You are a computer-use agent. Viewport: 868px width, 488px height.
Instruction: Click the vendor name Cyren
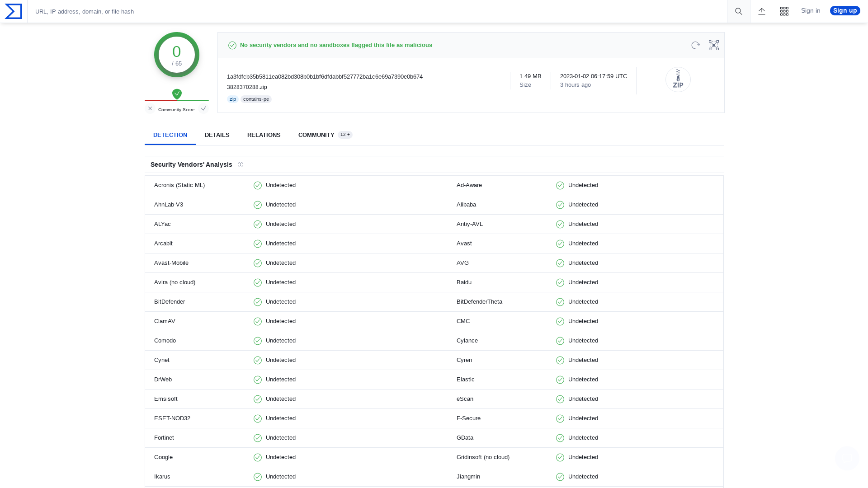coord(464,360)
